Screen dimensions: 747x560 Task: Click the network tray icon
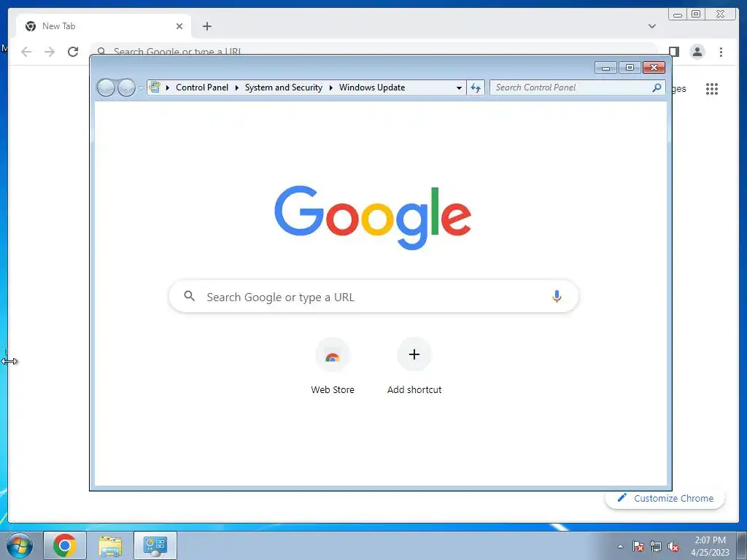click(656, 546)
